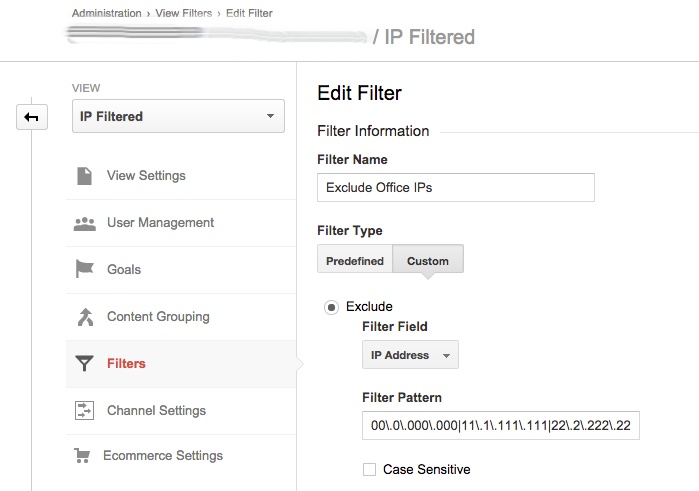Switch to the Custom filter type
Screen dimensions: 699x491
(x=428, y=261)
